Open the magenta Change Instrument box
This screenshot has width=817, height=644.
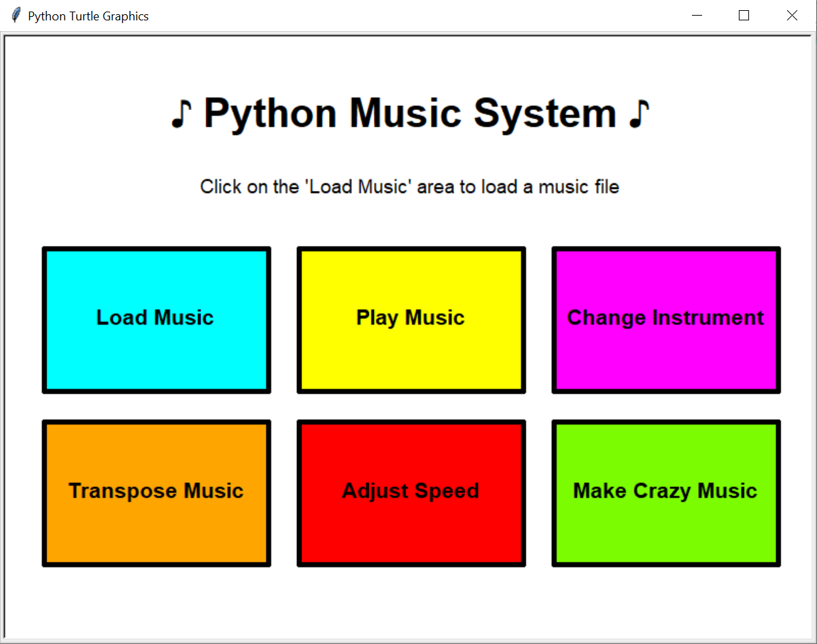pyautogui.click(x=666, y=320)
